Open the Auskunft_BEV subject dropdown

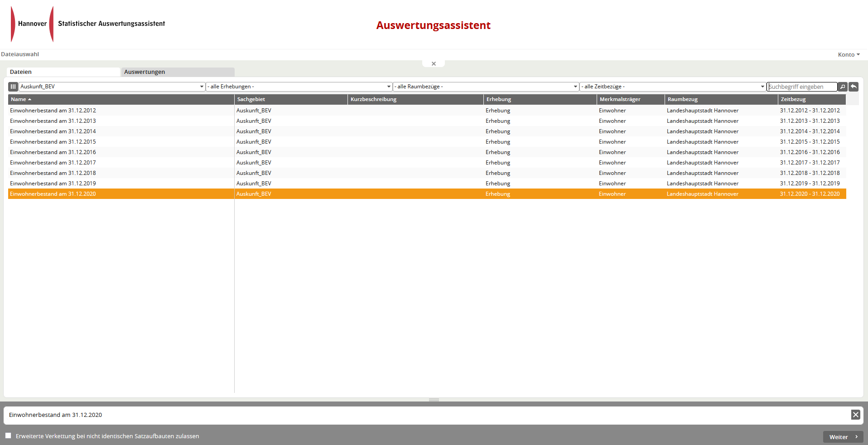coord(111,87)
